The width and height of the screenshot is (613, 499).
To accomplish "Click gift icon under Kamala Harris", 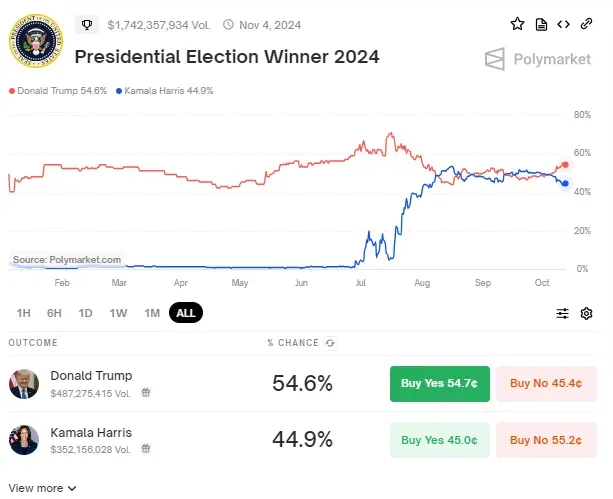I will (147, 450).
